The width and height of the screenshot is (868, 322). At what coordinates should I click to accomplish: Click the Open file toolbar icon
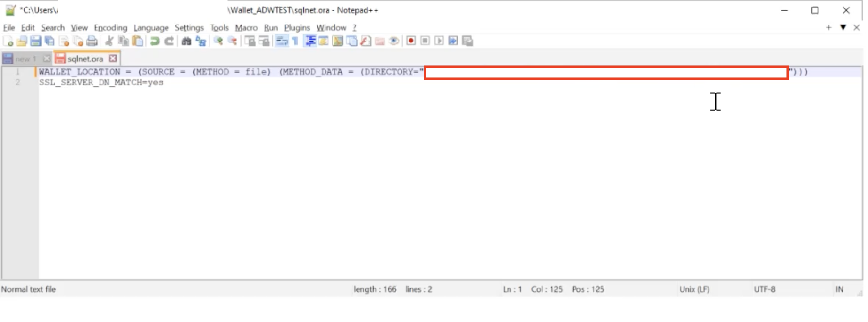point(22,41)
